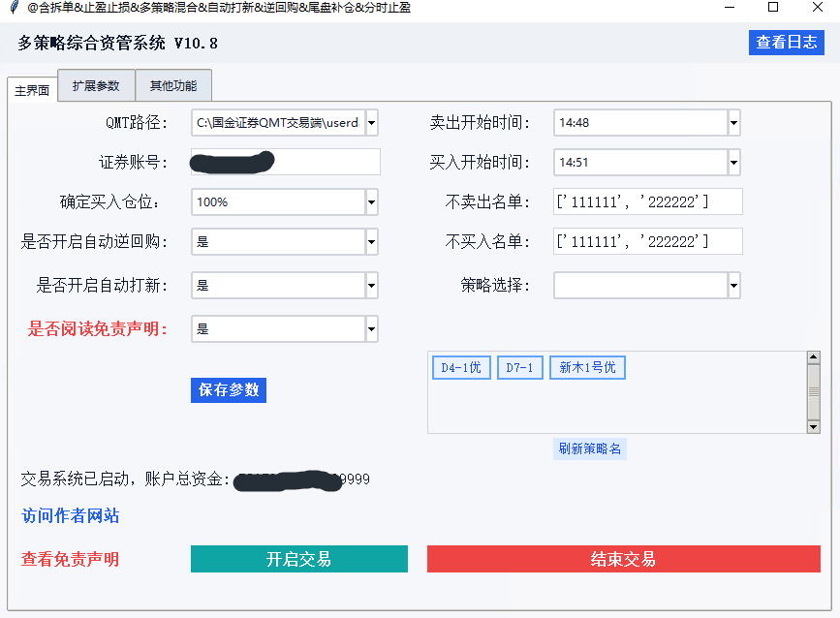Select the D4-1优 strategy button
The width and height of the screenshot is (840, 618).
pyautogui.click(x=461, y=367)
